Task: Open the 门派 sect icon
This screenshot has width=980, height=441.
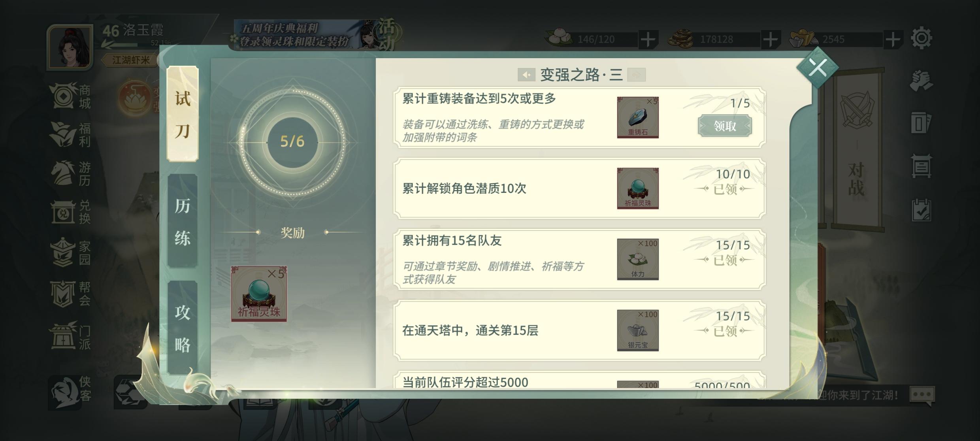Action: point(70,336)
